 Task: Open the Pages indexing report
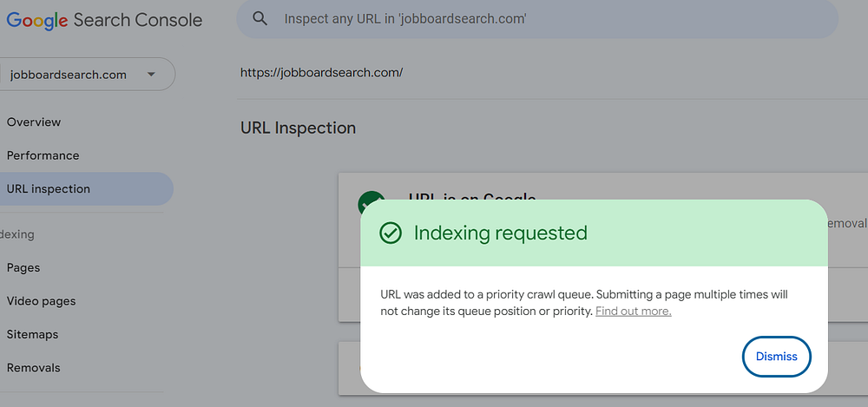[x=23, y=268]
